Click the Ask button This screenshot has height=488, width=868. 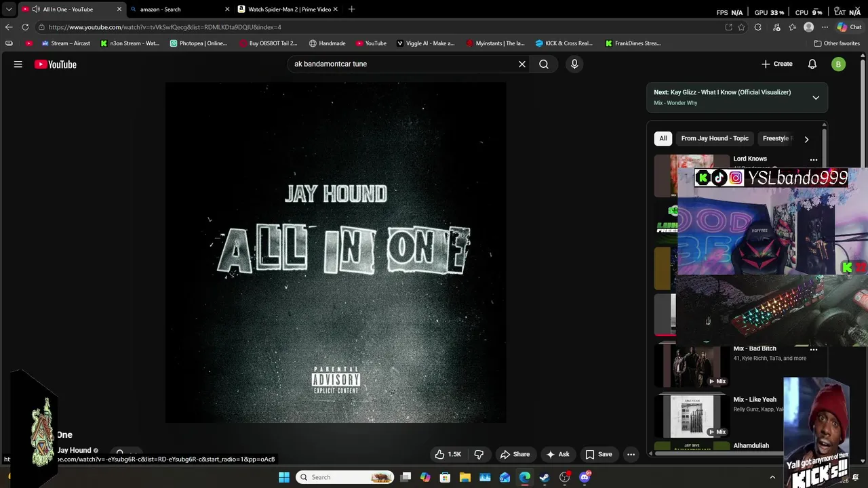pos(557,454)
